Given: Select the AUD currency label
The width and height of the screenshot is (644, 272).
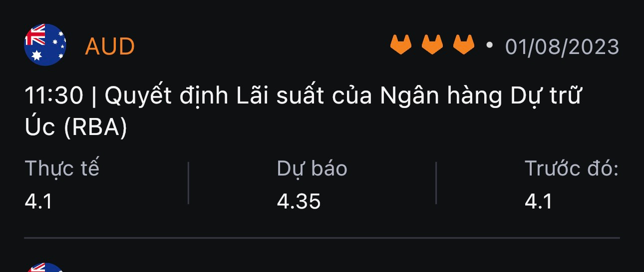Looking at the screenshot, I should [x=110, y=47].
